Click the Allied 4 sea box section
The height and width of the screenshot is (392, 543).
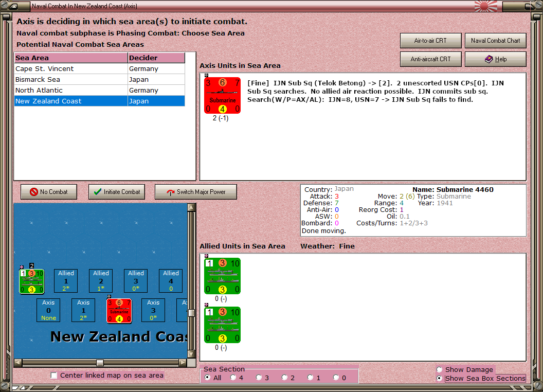[171, 281]
